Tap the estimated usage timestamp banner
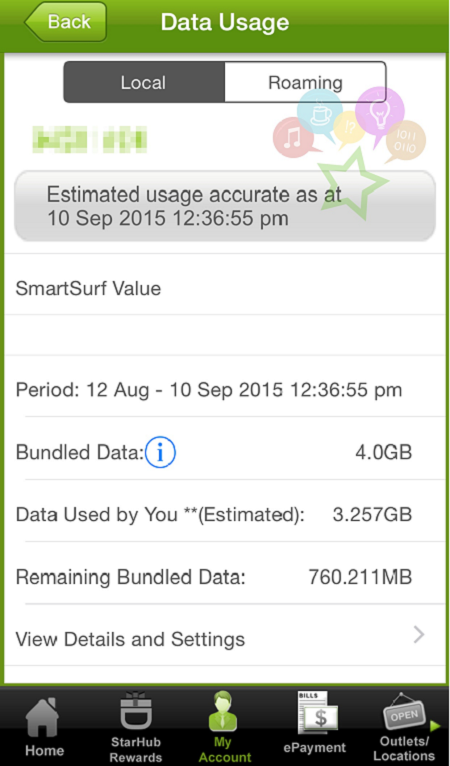This screenshot has width=450, height=766. pyautogui.click(x=225, y=206)
